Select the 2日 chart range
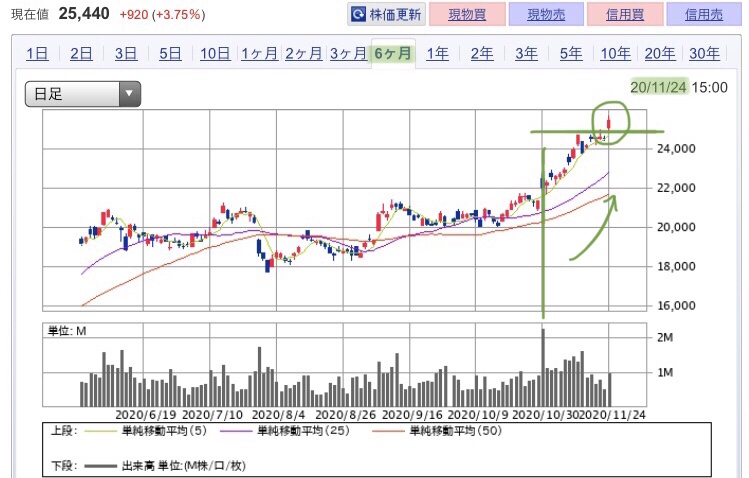This screenshot has height=478, width=749. point(81,53)
